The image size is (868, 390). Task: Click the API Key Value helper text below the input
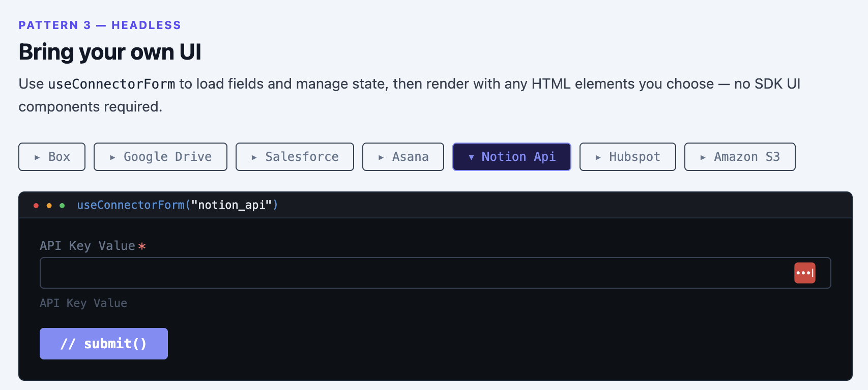pyautogui.click(x=83, y=303)
